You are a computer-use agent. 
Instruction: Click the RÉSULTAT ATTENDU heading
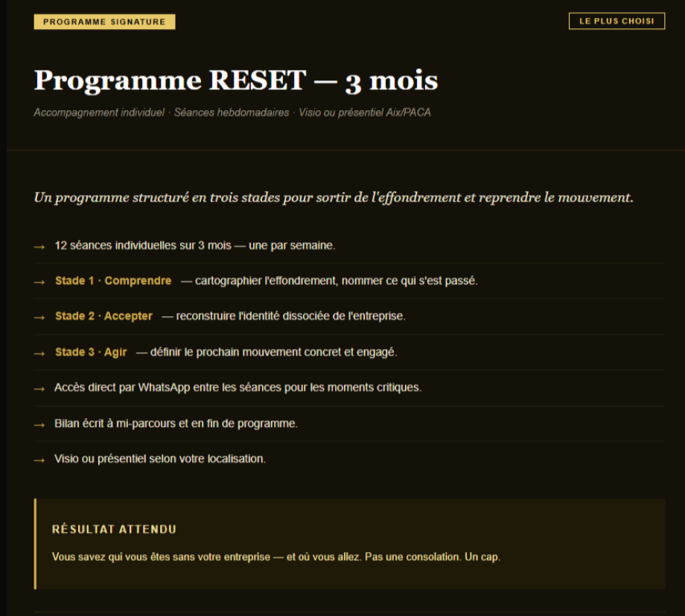(114, 530)
